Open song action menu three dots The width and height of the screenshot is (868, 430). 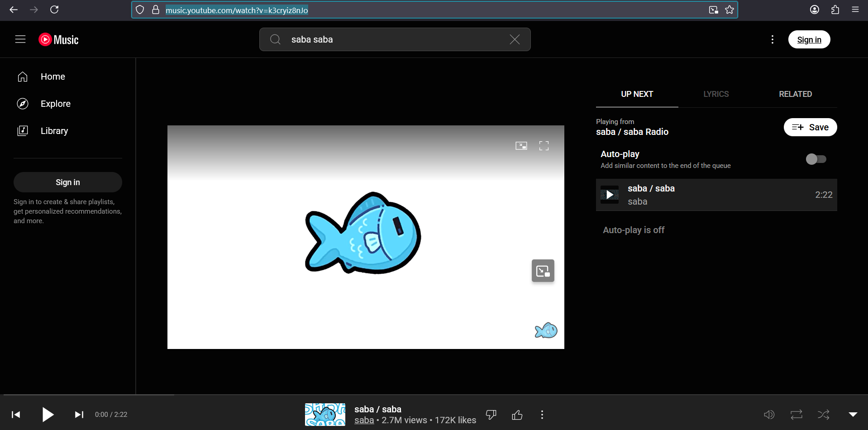[542, 415]
